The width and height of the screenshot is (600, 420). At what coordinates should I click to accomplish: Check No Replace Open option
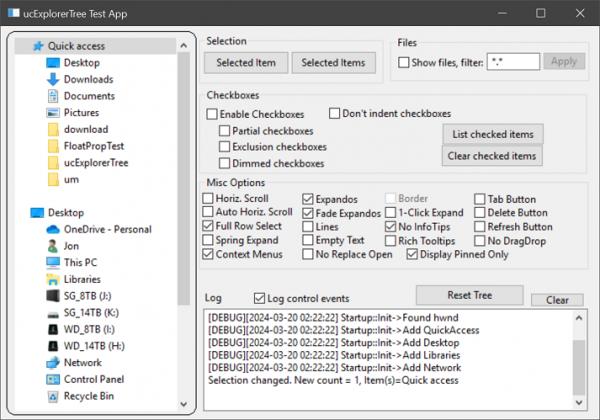pos(308,254)
